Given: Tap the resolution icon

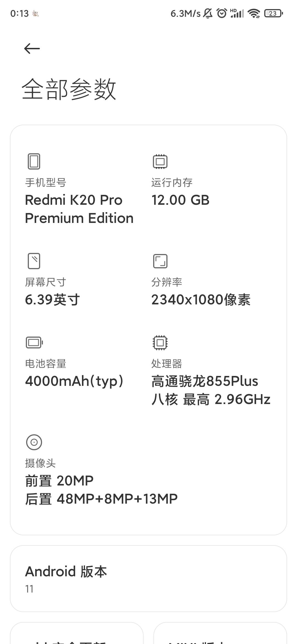Looking at the screenshot, I should pyautogui.click(x=160, y=261).
